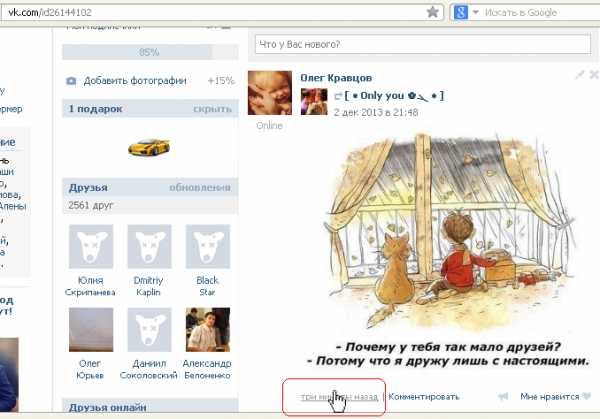Open Black Star's avatar

pyautogui.click(x=208, y=246)
